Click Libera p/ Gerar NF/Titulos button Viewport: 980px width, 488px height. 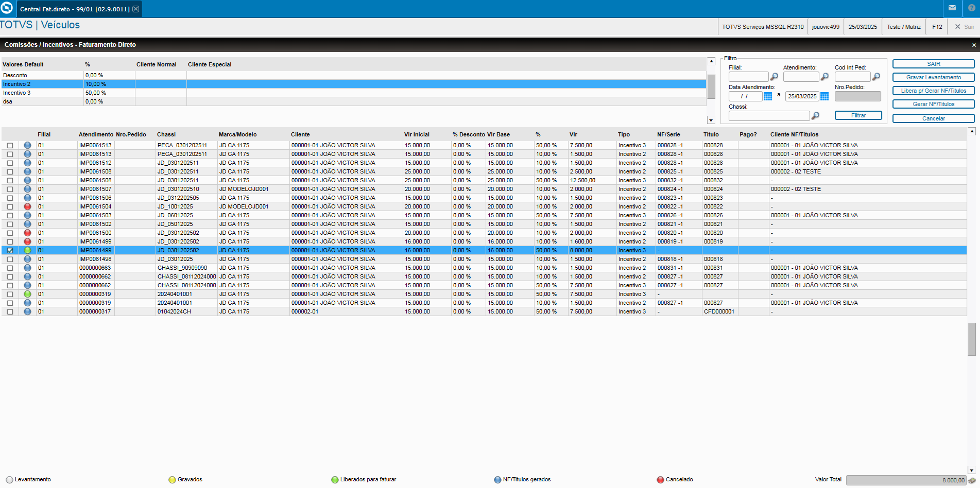pos(934,91)
